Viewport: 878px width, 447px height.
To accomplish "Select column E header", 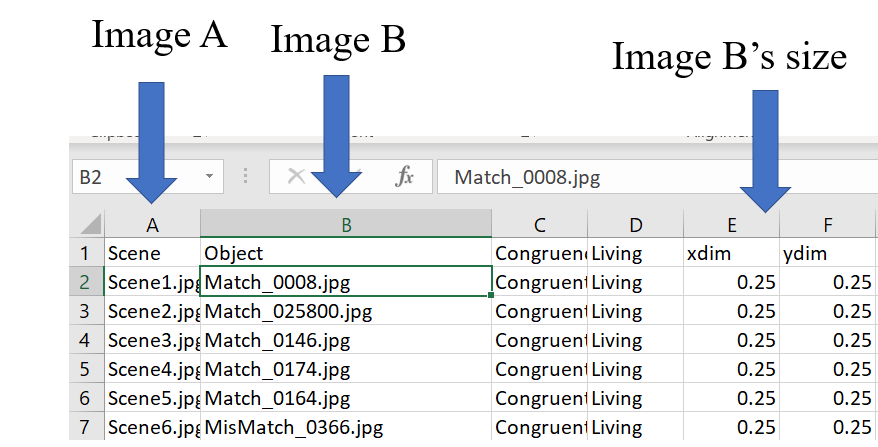I will point(732,225).
